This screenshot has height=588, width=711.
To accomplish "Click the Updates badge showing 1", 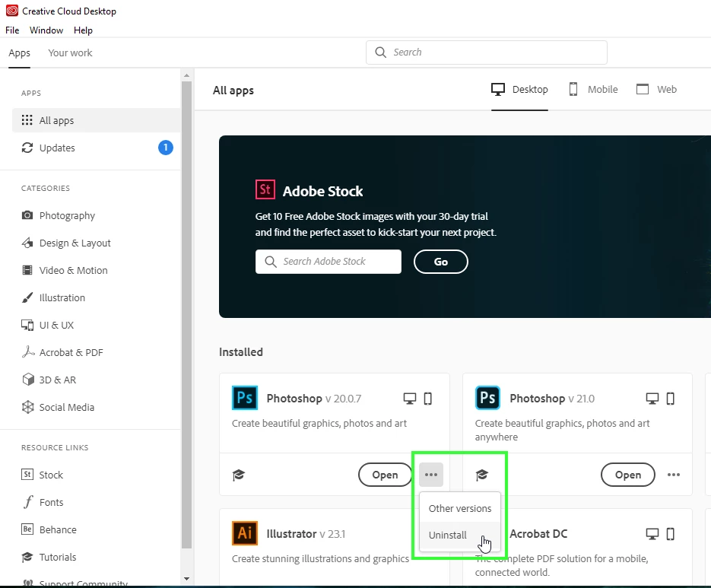I will (x=166, y=148).
